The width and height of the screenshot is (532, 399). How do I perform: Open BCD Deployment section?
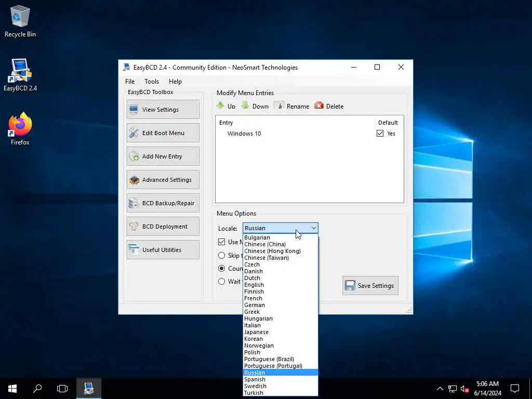pos(163,227)
